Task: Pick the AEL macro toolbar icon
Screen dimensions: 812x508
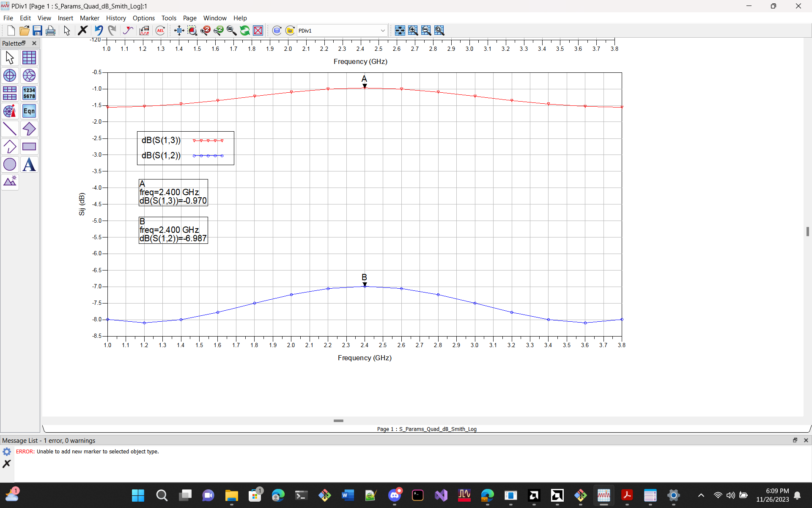Action: [160, 30]
